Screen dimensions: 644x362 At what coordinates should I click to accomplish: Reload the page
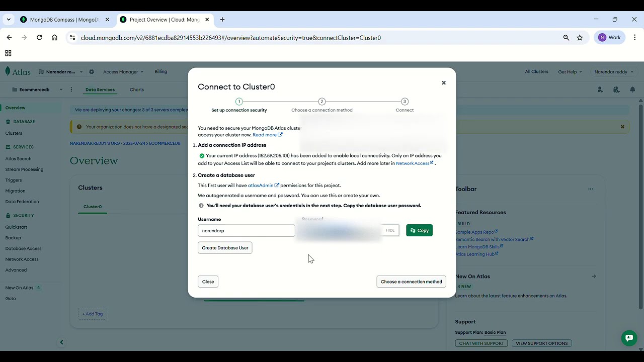point(39,38)
